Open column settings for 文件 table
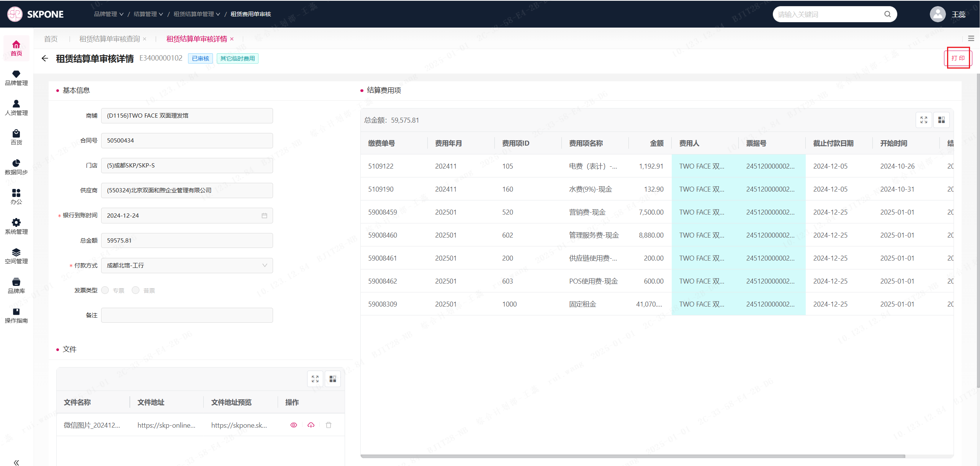980x466 pixels. [333, 379]
